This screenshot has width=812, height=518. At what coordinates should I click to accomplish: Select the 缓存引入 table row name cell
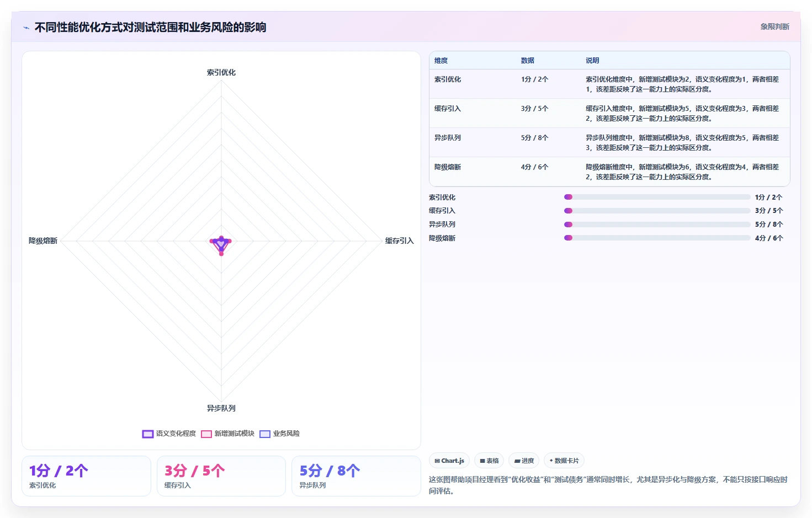coord(448,109)
